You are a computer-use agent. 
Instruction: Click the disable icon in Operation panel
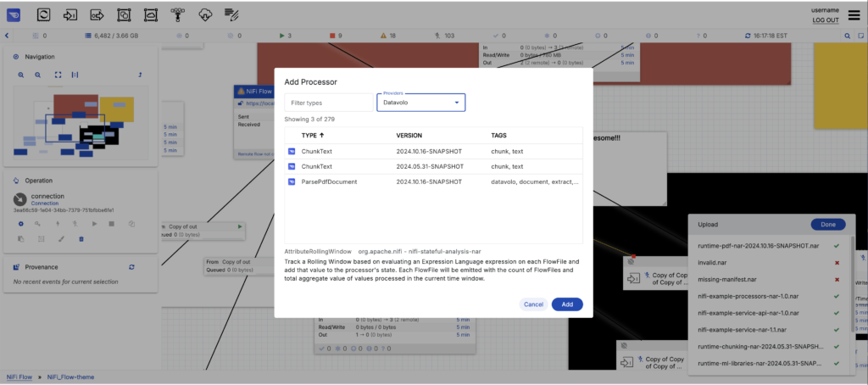pos(75,225)
